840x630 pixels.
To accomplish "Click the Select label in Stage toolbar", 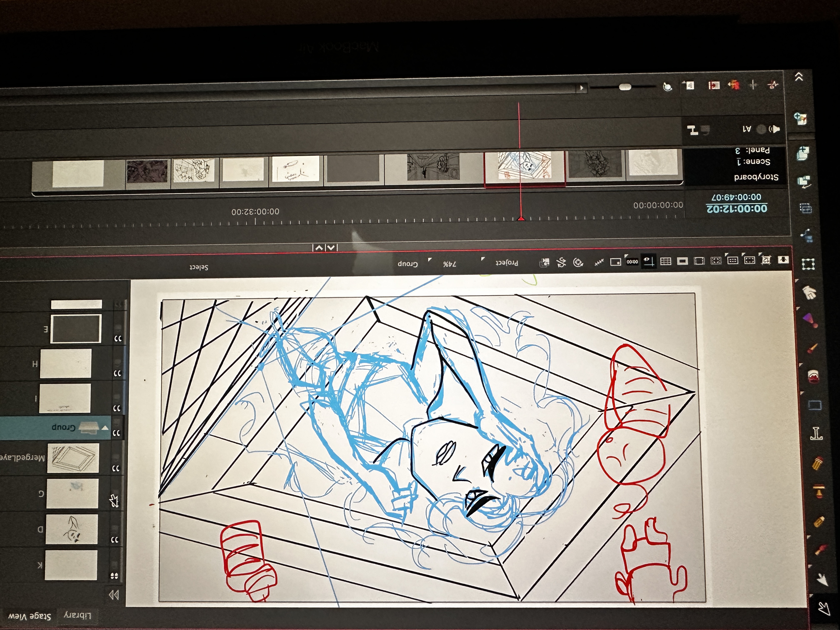I will pos(199,267).
